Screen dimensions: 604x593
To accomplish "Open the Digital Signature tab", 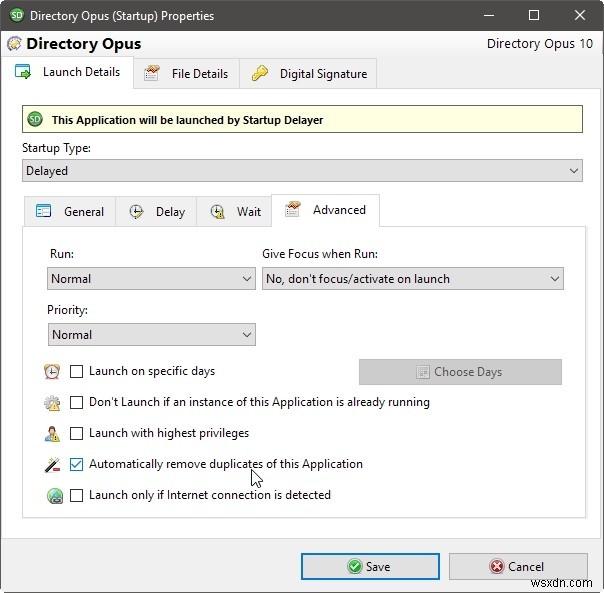I will click(308, 73).
